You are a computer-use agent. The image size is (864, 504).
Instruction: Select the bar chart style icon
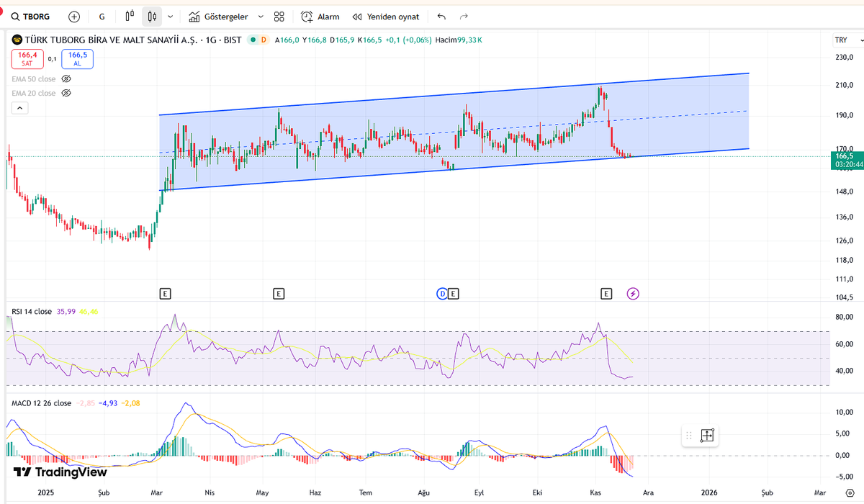130,16
